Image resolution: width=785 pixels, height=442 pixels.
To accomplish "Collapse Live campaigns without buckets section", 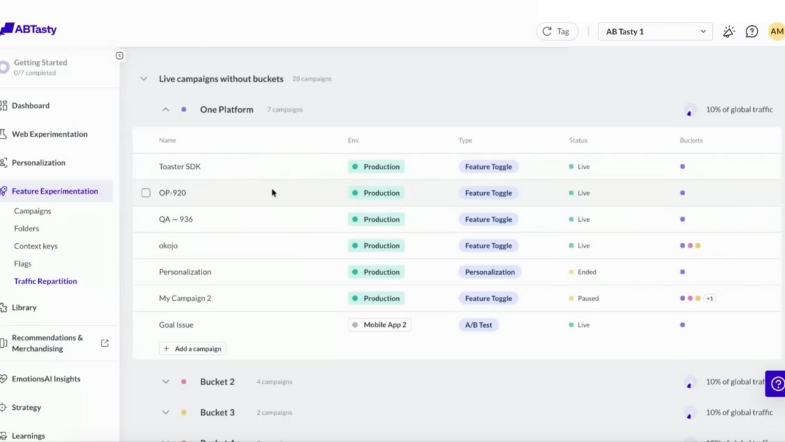I will point(144,79).
